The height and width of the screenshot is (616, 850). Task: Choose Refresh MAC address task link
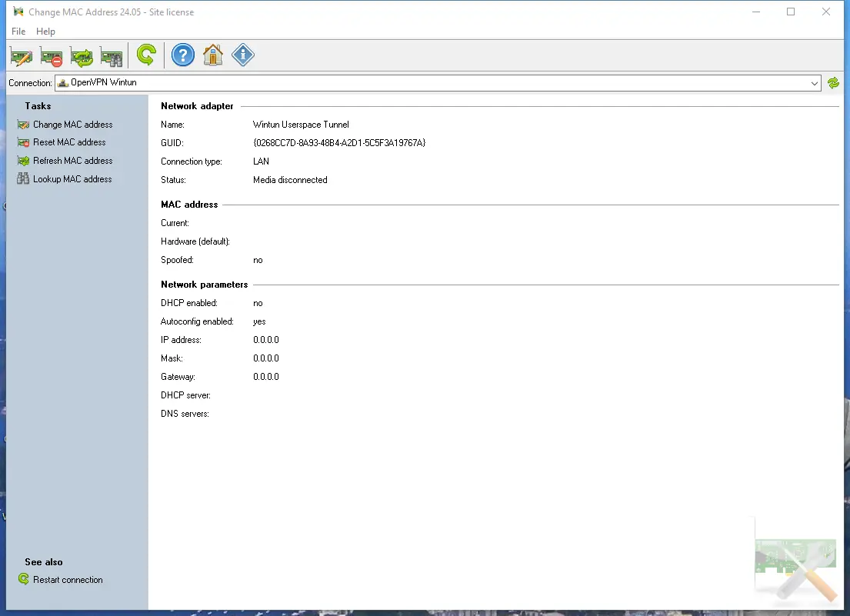pos(72,161)
